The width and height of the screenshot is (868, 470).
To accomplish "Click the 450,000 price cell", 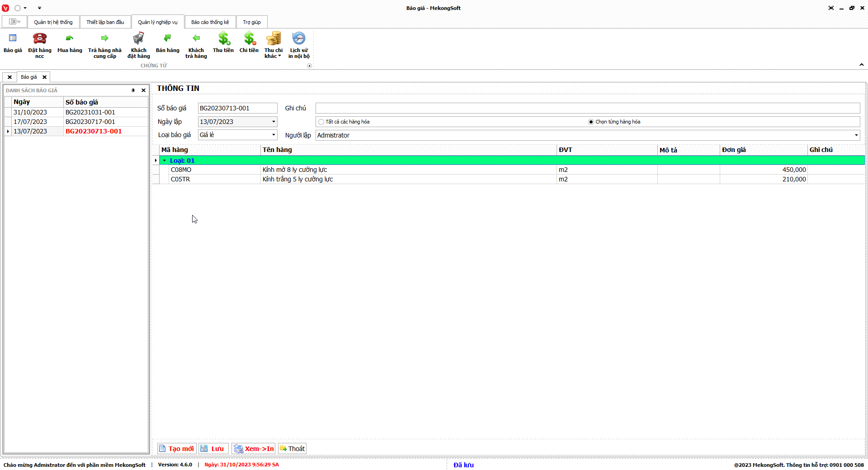I will [764, 170].
